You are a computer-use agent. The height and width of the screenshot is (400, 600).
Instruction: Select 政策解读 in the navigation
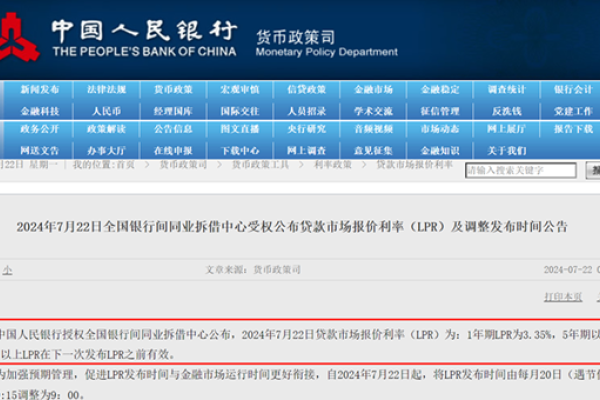106,129
